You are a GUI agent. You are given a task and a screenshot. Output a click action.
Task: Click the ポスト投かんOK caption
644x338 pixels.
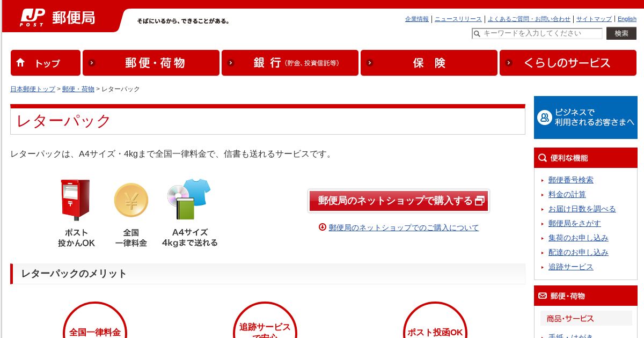pyautogui.click(x=76, y=238)
